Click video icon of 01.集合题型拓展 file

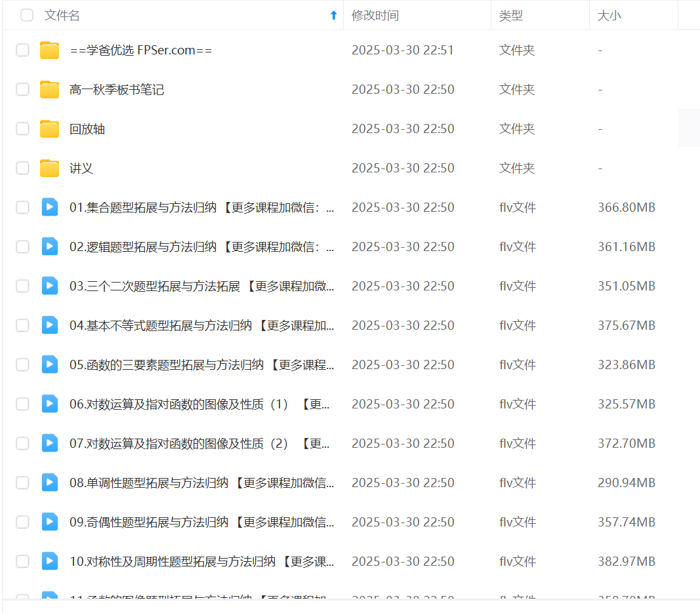click(x=50, y=207)
